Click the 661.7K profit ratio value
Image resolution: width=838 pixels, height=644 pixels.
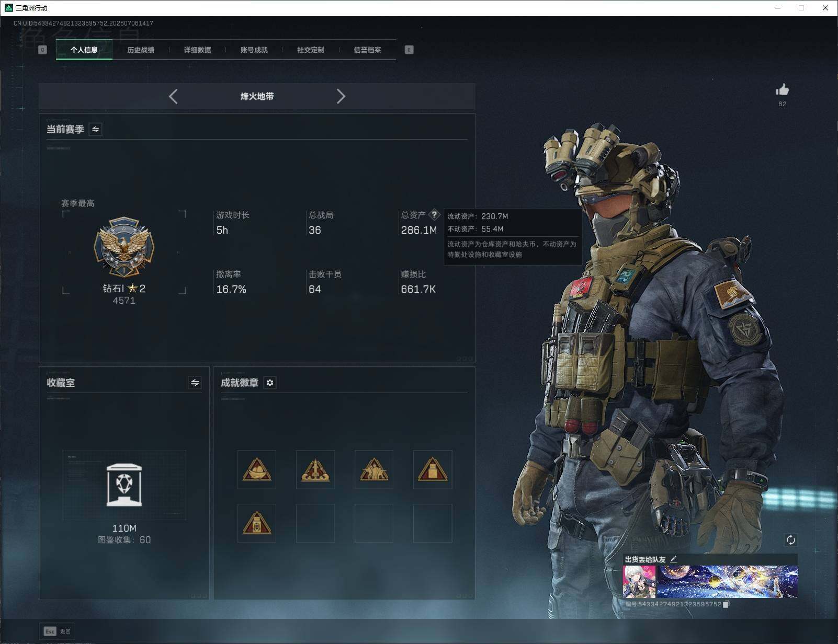coord(418,289)
